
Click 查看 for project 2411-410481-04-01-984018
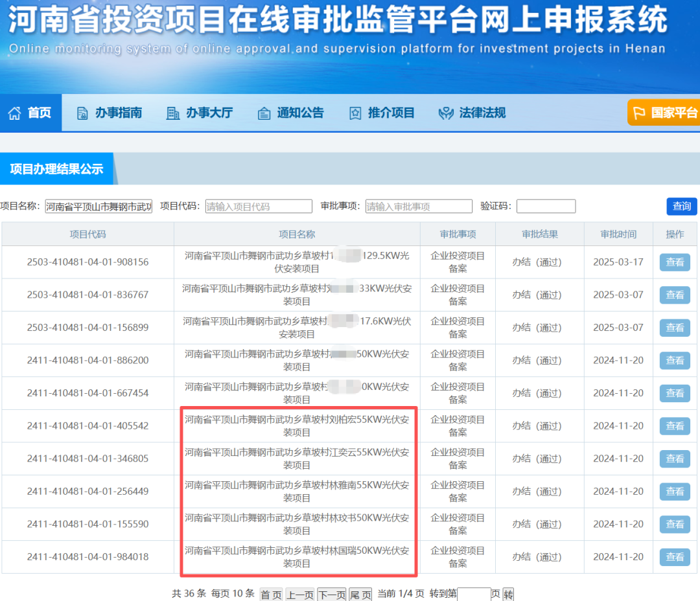(675, 557)
